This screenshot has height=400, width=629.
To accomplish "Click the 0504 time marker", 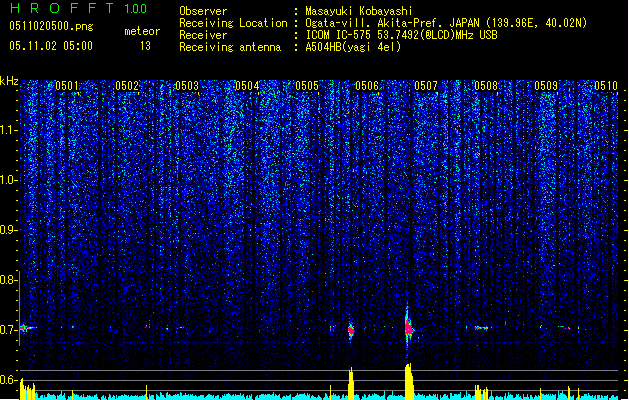I will [247, 86].
